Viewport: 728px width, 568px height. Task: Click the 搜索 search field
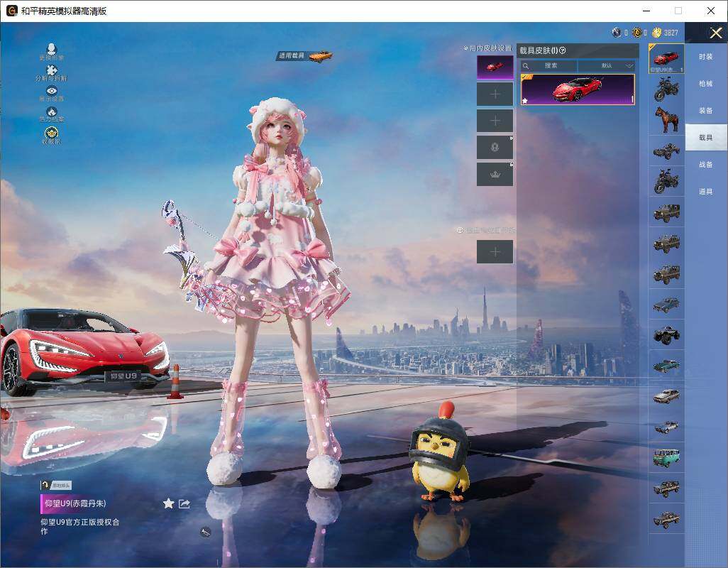tap(548, 65)
